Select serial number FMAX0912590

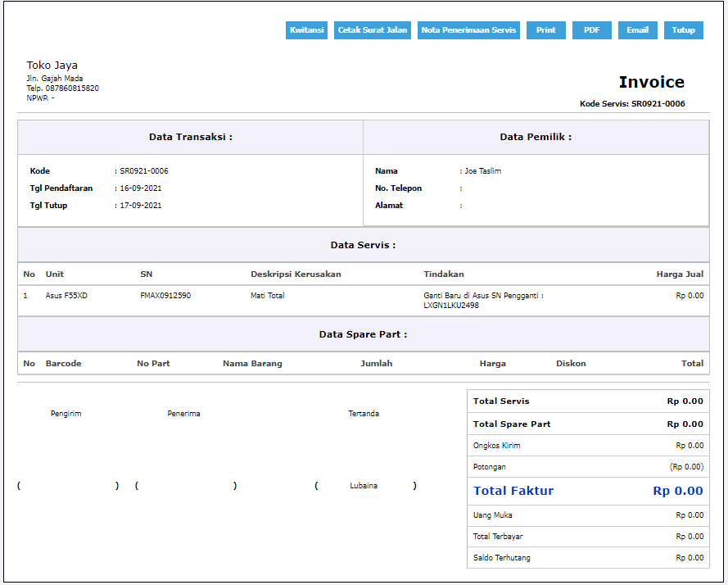(165, 296)
